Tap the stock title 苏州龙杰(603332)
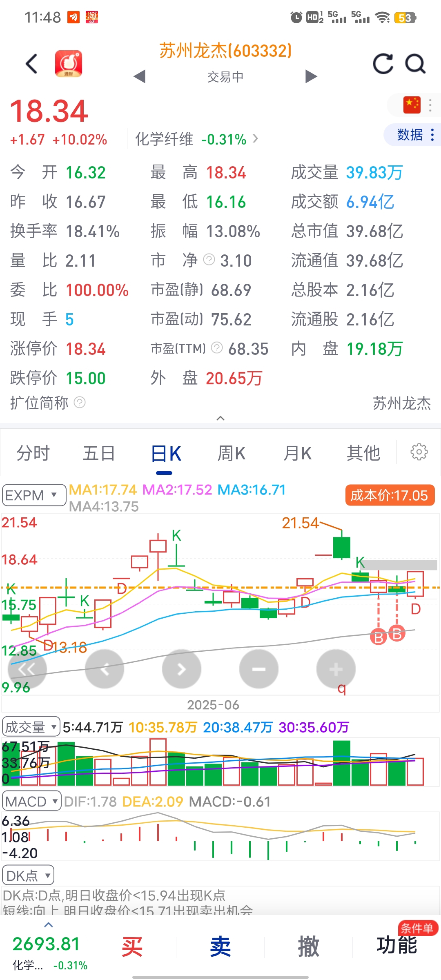The height and width of the screenshot is (980, 441). pos(225,51)
